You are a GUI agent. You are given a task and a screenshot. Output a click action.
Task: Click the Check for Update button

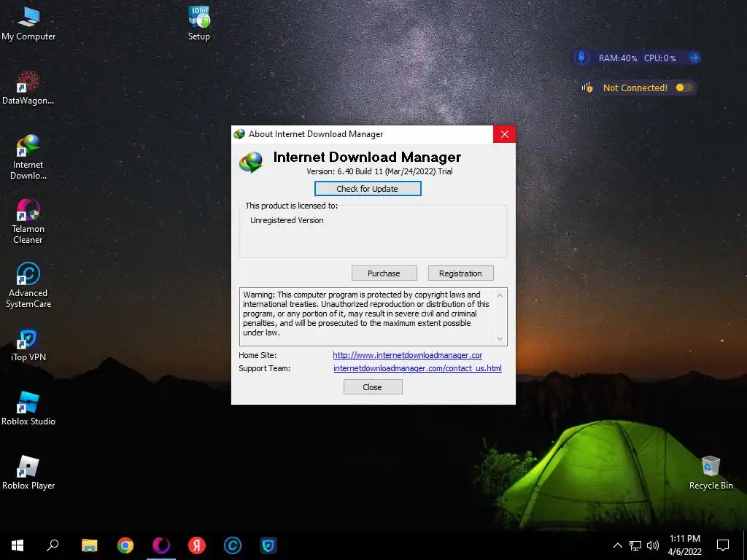click(368, 189)
